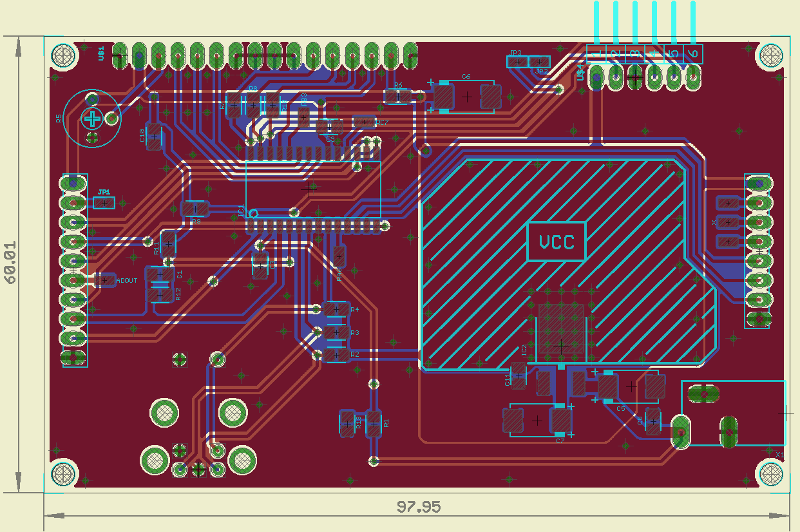
Task: Click the top-left mounting hole
Action: tap(63, 55)
